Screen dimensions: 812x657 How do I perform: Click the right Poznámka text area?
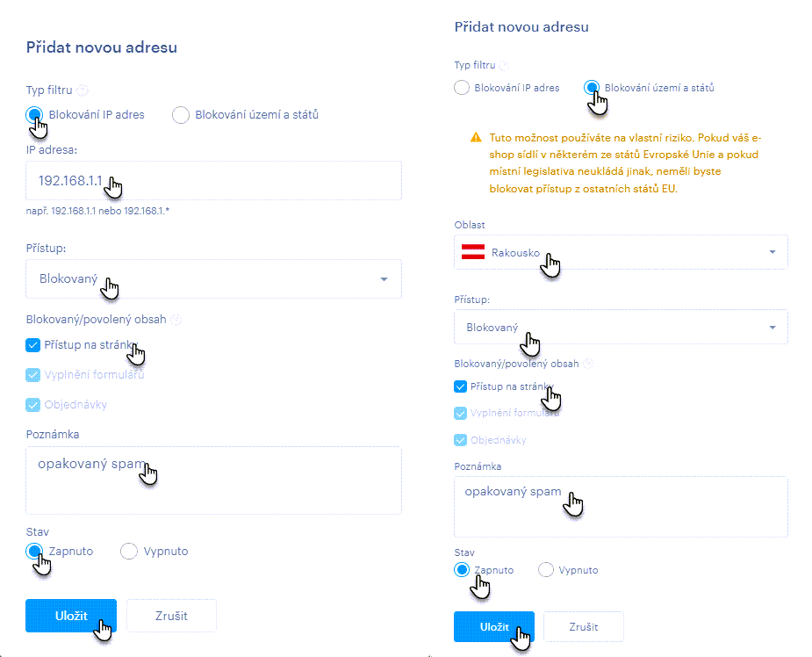(x=621, y=507)
